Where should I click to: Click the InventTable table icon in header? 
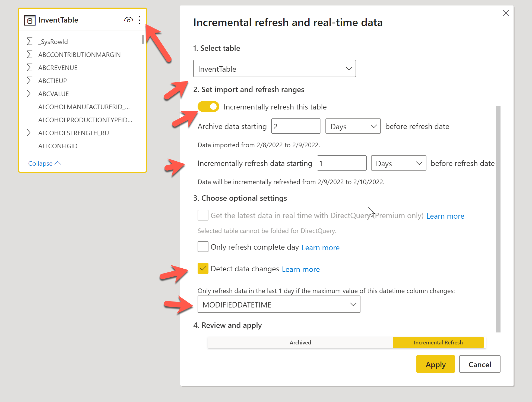point(30,20)
